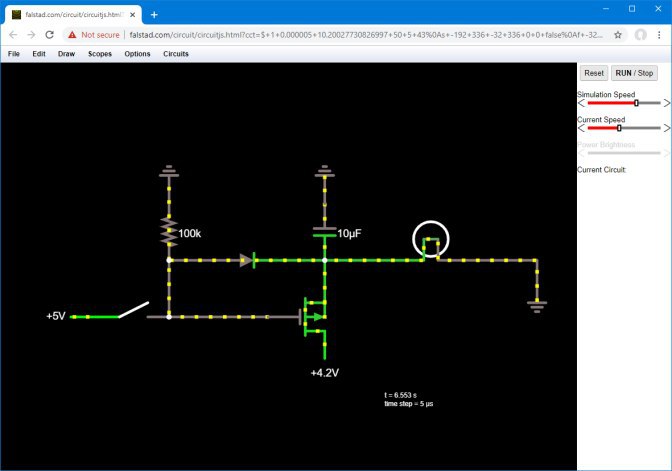Select the +5V voltage source label

click(56, 316)
